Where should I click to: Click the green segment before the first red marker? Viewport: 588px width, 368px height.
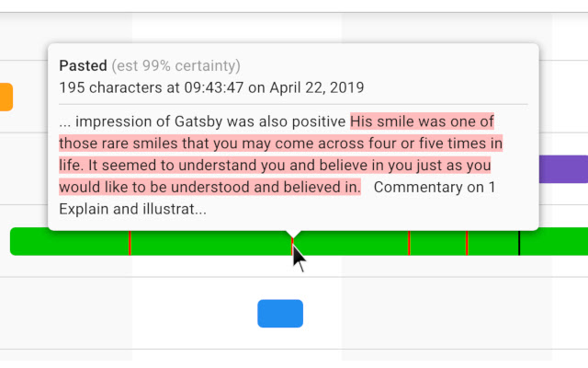click(69, 242)
